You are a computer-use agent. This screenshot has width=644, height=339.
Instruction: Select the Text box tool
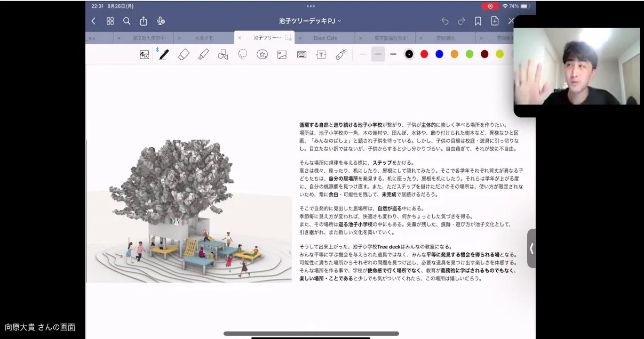(x=321, y=54)
